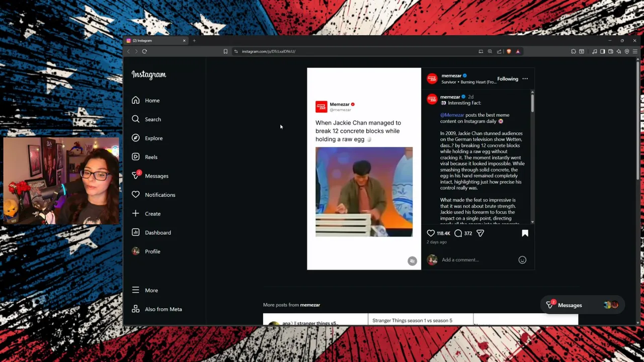Open the Dashboard page
The height and width of the screenshot is (362, 644).
pos(151,232)
